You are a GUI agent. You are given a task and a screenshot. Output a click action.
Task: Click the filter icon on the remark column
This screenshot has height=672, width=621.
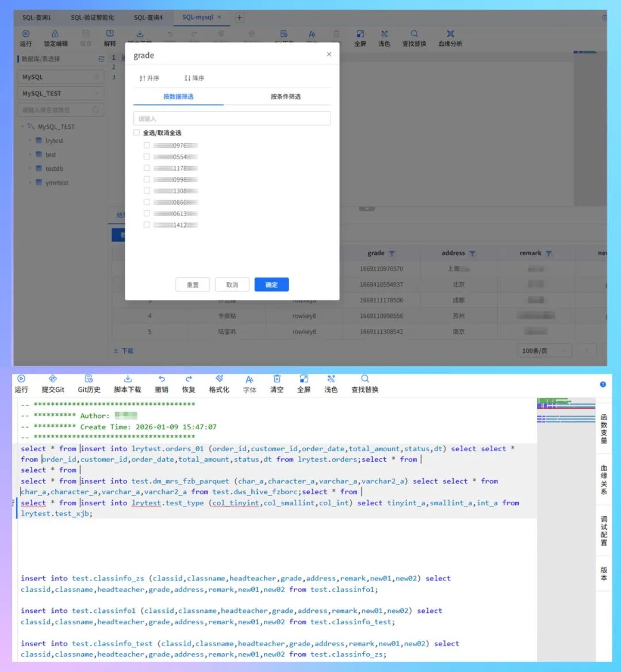click(x=549, y=254)
